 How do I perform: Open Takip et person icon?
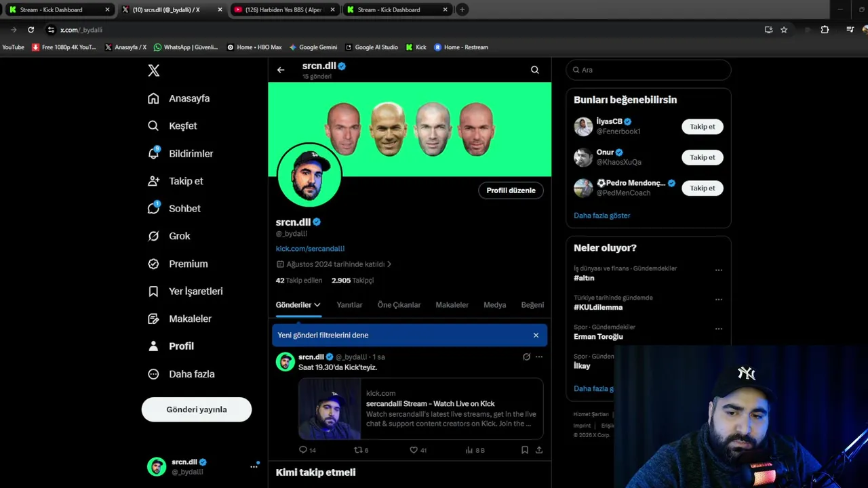click(x=154, y=181)
